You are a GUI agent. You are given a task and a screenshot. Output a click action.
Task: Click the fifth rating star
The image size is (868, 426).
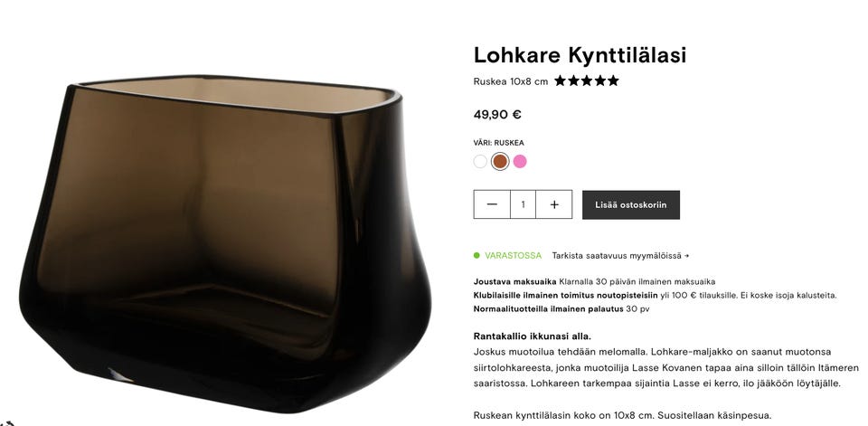point(613,80)
